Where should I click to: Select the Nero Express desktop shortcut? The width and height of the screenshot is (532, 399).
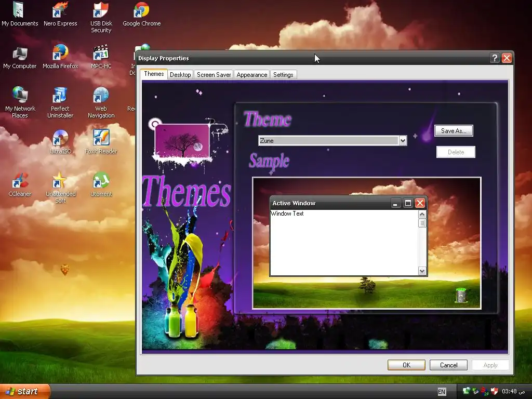point(60,14)
